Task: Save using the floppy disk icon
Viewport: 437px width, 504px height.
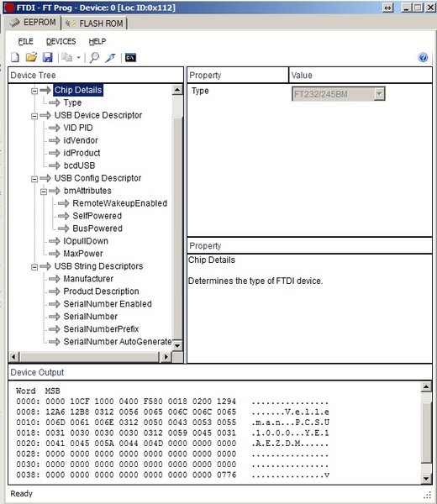Action: coord(48,57)
